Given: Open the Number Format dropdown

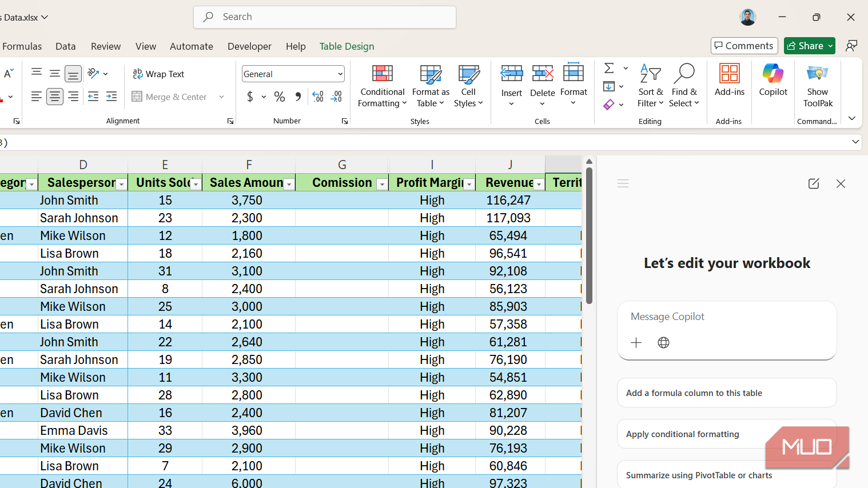Looking at the screenshot, I should [x=340, y=74].
